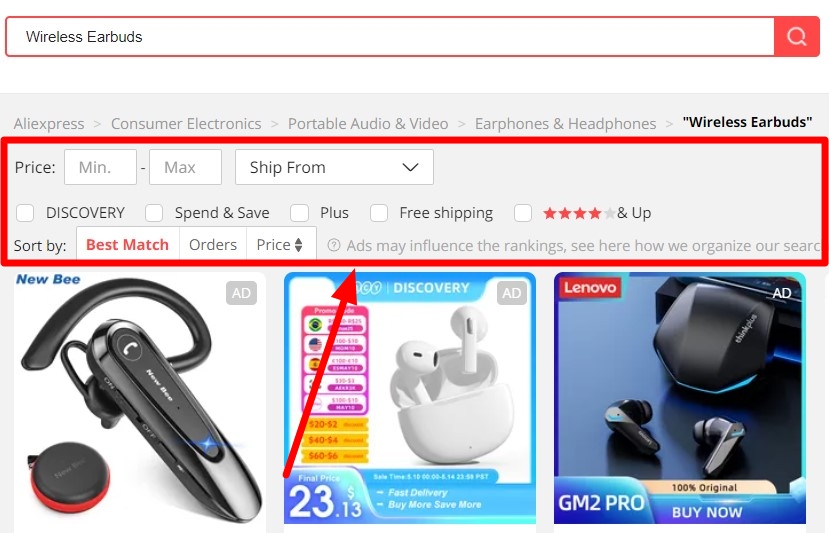The height and width of the screenshot is (533, 829).
Task: Open Consumer Electronics breadcrumb link
Action: pyautogui.click(x=186, y=124)
